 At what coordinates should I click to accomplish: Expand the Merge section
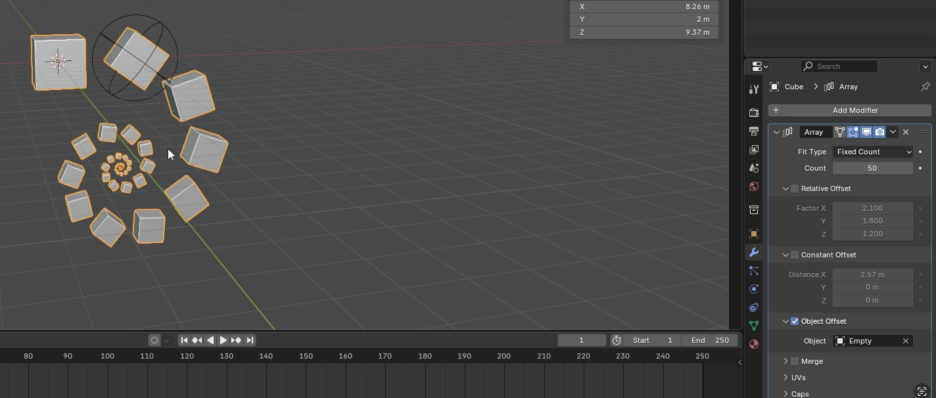point(786,361)
